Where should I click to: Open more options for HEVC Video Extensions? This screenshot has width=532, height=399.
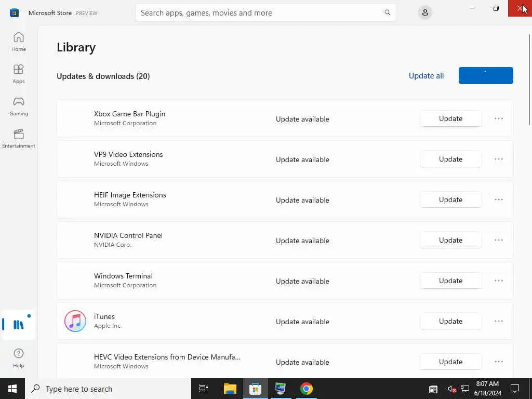pyautogui.click(x=498, y=362)
